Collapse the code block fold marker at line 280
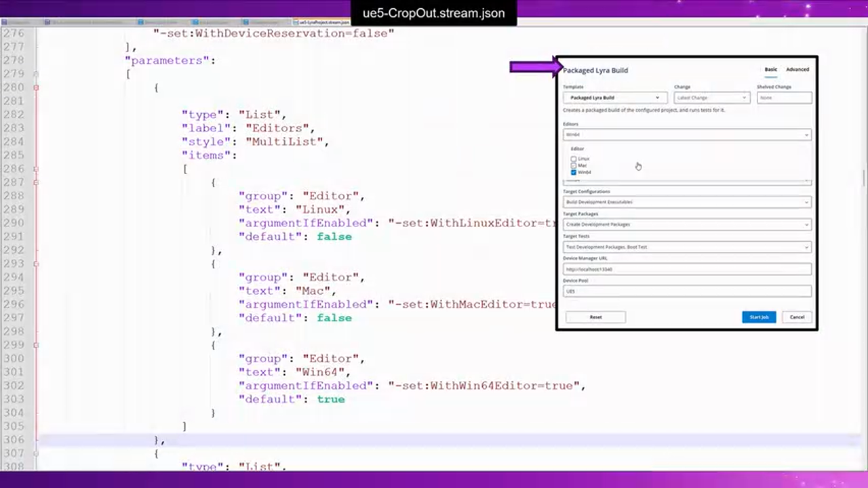The image size is (868, 488). 36,87
